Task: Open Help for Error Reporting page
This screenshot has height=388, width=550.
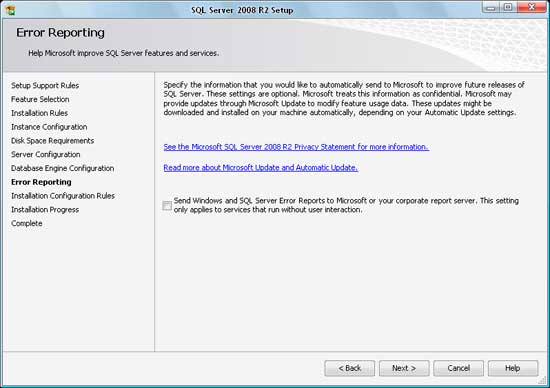Action: tap(512, 368)
